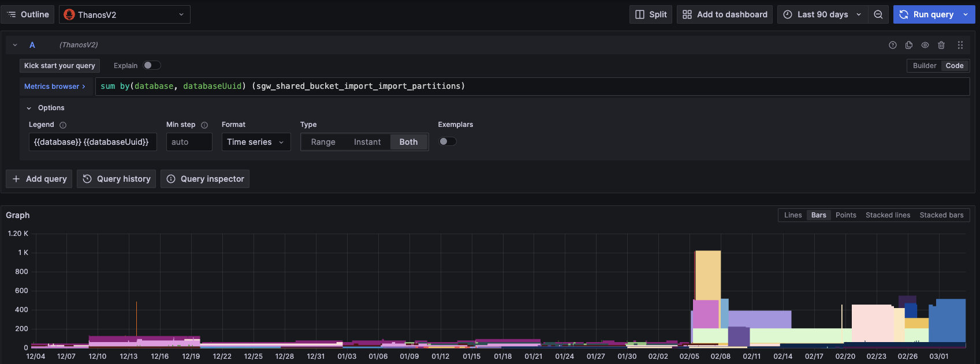Click the Legend info icon

(x=63, y=125)
